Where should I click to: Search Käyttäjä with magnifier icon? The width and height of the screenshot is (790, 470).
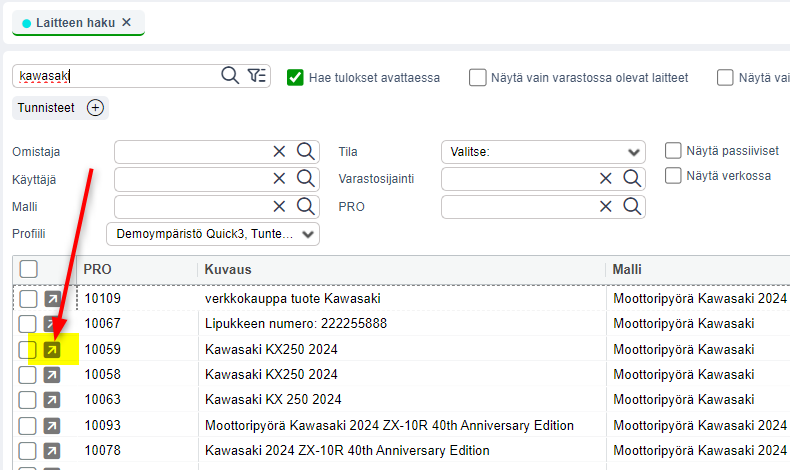[306, 178]
